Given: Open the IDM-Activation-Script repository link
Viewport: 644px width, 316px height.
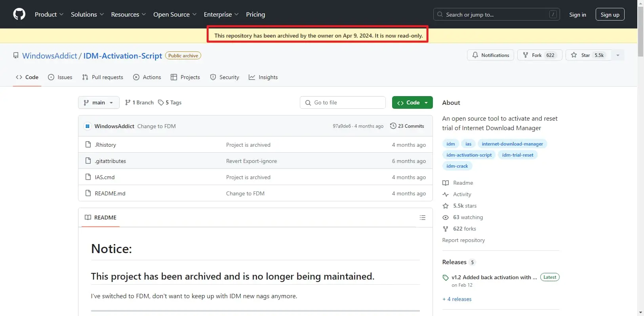Looking at the screenshot, I should pyautogui.click(x=122, y=56).
